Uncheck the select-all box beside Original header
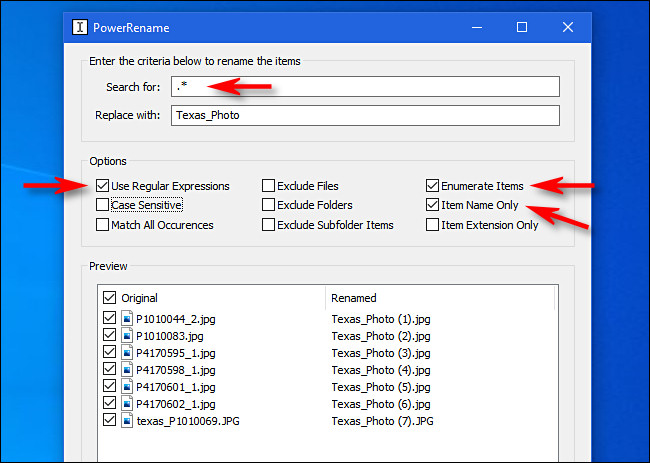The width and height of the screenshot is (650, 463). 109,297
